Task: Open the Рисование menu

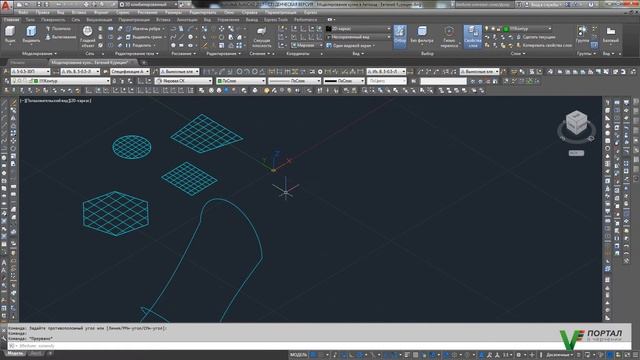Action: point(147,13)
